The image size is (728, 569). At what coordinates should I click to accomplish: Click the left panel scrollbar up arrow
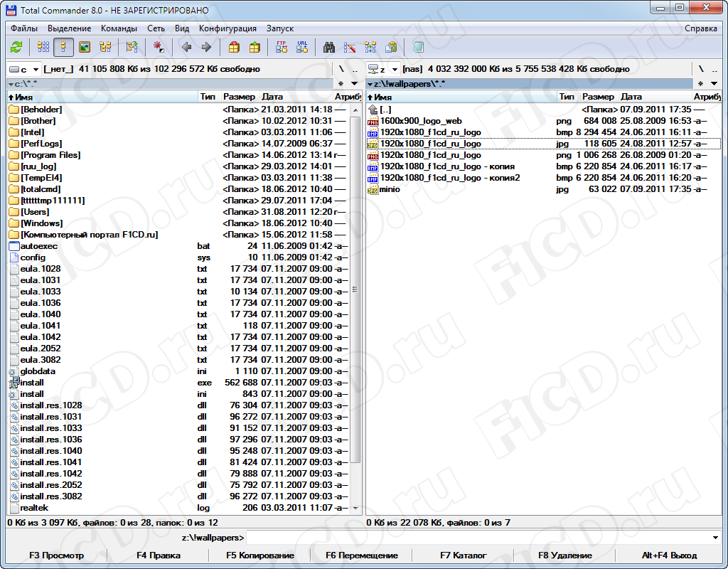click(355, 110)
